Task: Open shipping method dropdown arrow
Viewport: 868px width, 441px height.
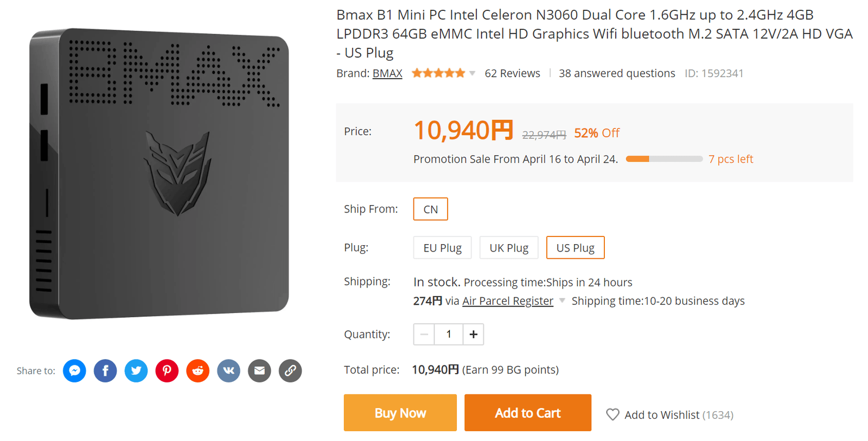Action: coord(562,301)
